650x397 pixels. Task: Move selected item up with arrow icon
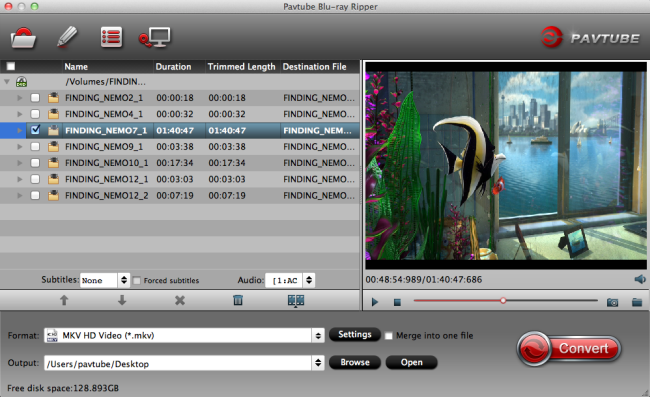[64, 300]
